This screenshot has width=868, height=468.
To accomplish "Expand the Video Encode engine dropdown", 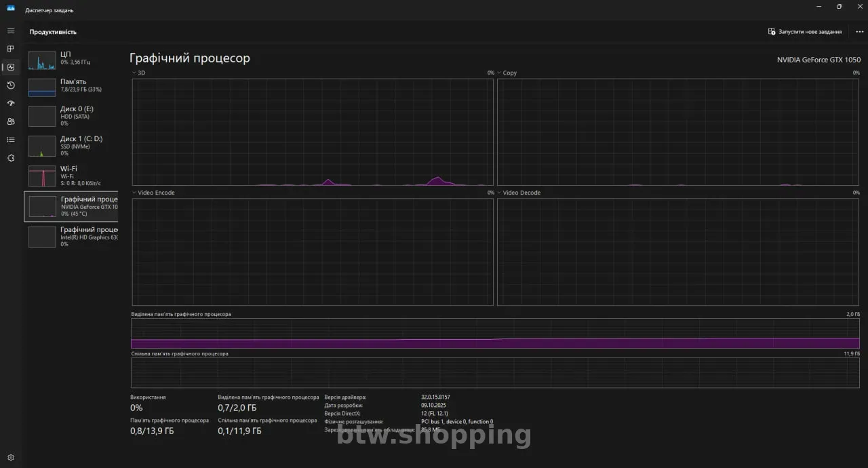I will pyautogui.click(x=134, y=193).
